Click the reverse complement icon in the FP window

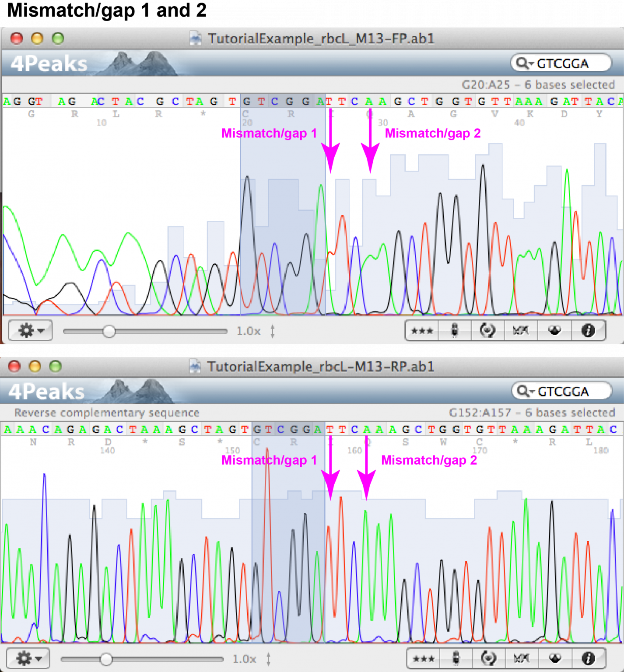pyautogui.click(x=488, y=331)
